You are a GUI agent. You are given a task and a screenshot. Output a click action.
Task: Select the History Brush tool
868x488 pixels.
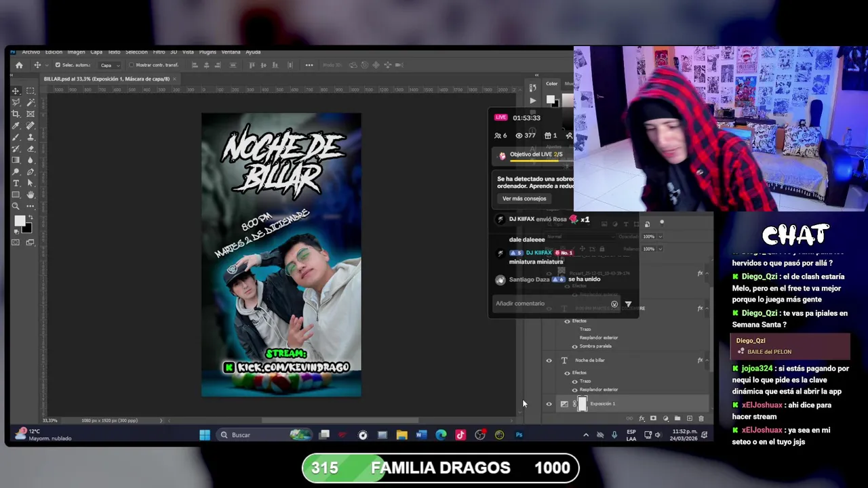[16, 148]
